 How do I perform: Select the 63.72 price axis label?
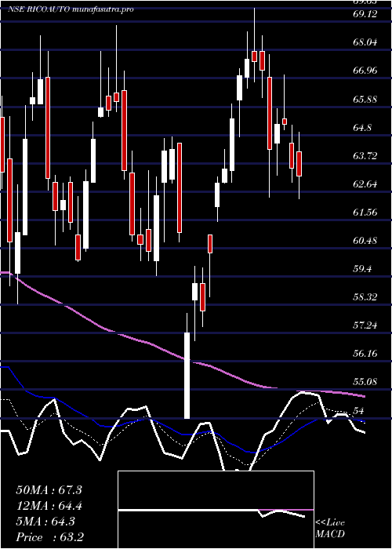point(365,155)
